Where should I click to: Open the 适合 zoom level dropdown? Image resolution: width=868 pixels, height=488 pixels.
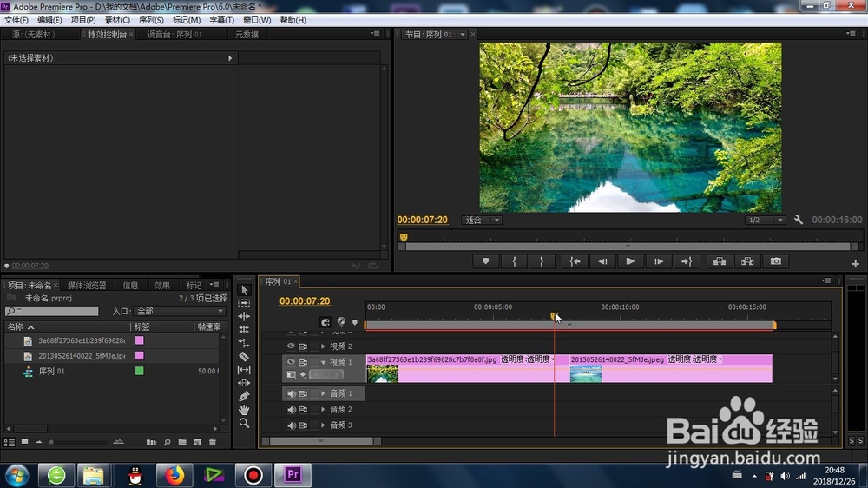[x=482, y=220]
